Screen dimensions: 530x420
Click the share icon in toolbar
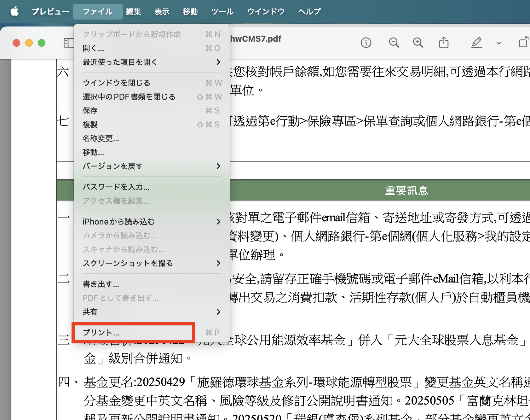click(444, 42)
